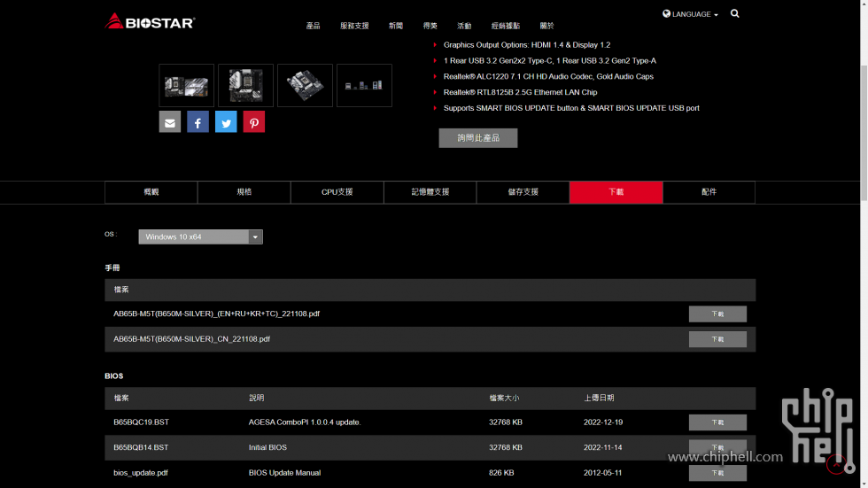Click the globe icon beside LANGUAGE
The height and width of the screenshot is (488, 868).
(x=666, y=14)
